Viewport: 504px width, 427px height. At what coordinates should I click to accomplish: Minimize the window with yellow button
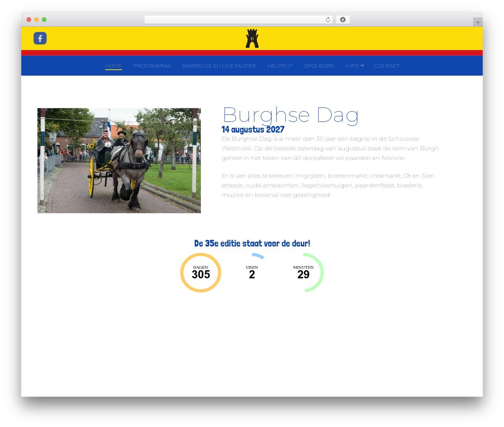click(x=37, y=20)
